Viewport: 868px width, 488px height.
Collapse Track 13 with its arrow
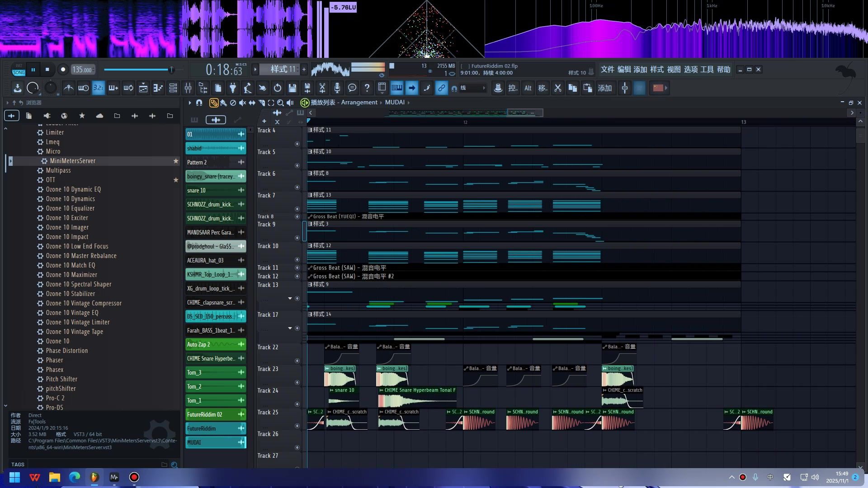pyautogui.click(x=290, y=299)
